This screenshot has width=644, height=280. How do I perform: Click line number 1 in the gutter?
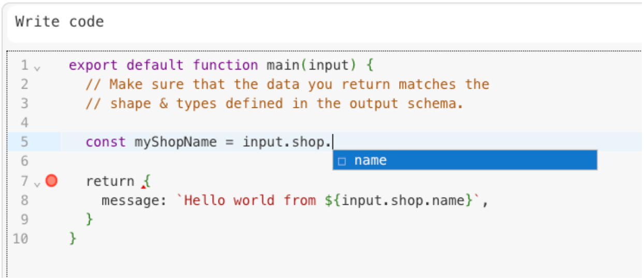tap(24, 65)
